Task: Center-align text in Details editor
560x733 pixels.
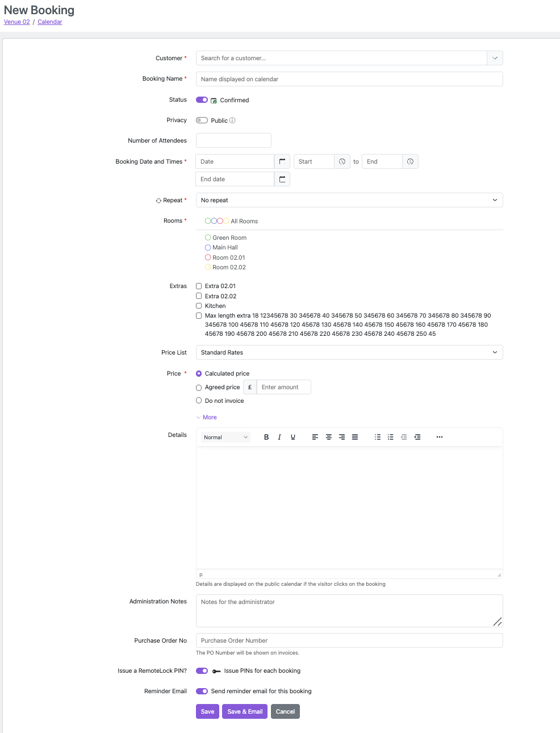Action: coord(328,437)
